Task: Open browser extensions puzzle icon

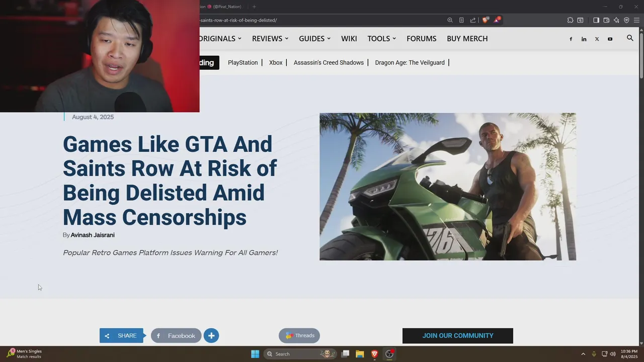Action: coord(570,20)
